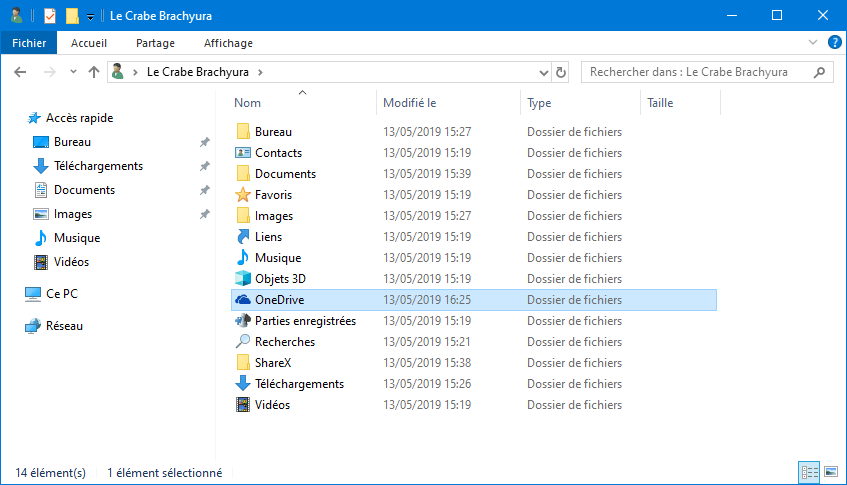This screenshot has width=847, height=485.
Task: Select Réseau in the navigation pane
Action: (64, 326)
